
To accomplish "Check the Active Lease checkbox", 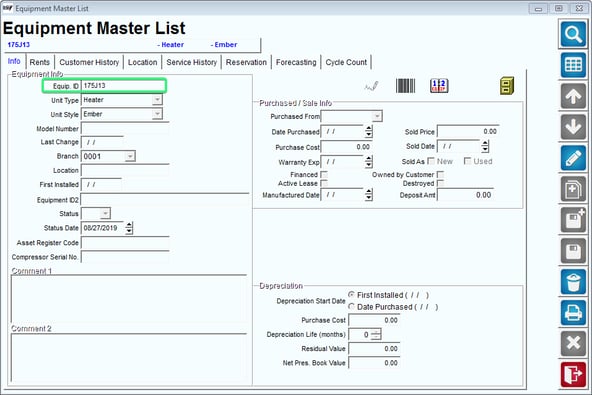I will 324,184.
